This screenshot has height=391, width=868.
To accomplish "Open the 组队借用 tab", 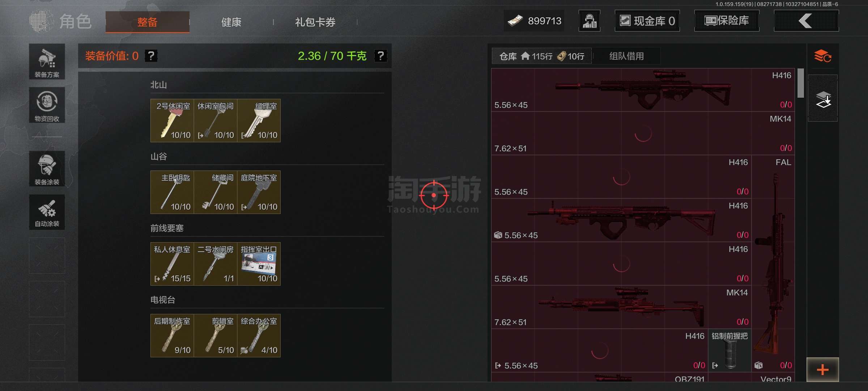I will click(626, 56).
